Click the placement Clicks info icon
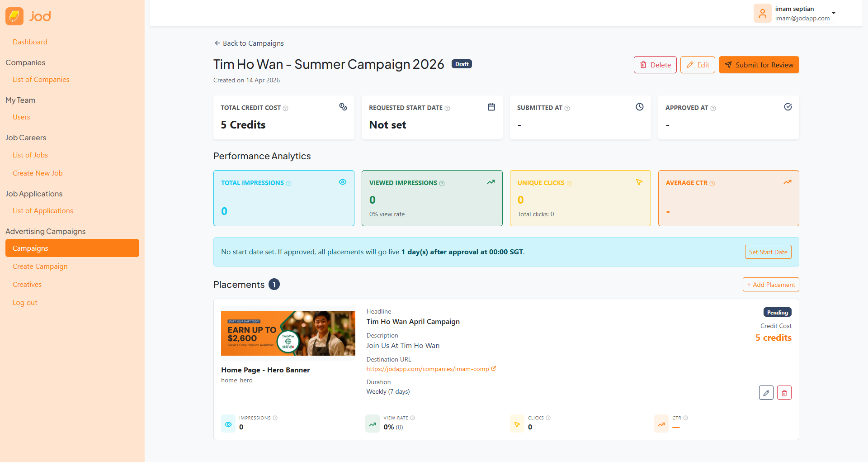868x462 pixels. coord(548,418)
